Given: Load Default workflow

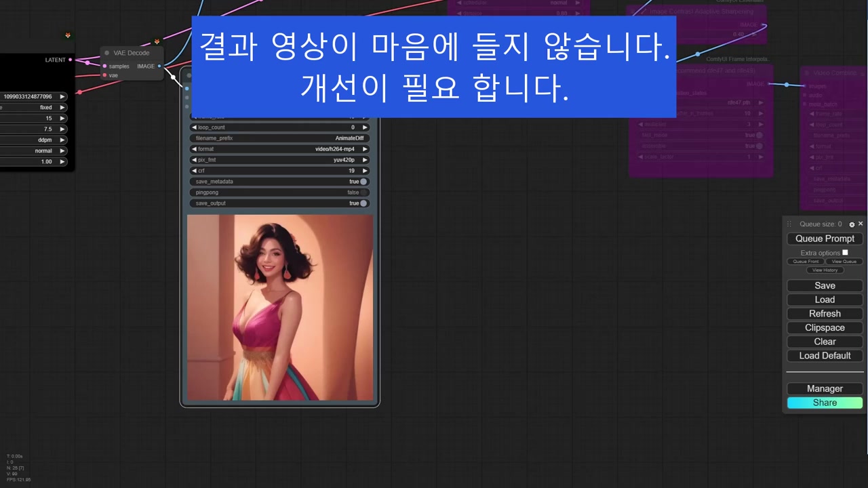Looking at the screenshot, I should [825, 356].
